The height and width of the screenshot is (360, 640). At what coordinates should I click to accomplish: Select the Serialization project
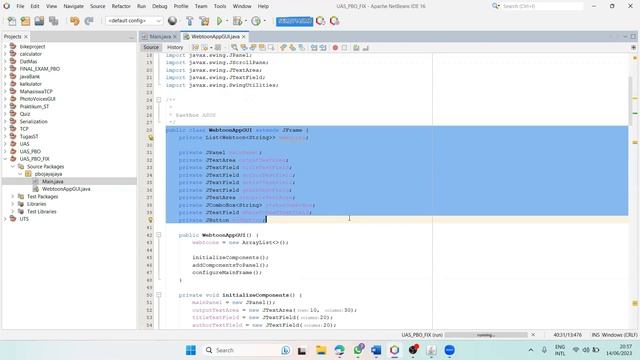(33, 121)
